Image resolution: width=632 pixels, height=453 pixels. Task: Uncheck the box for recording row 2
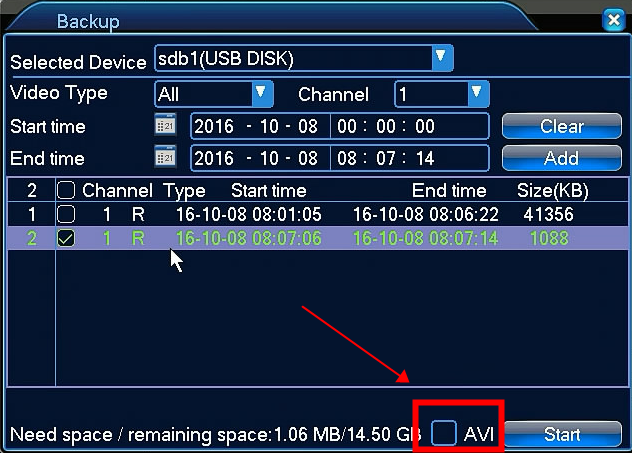66,238
